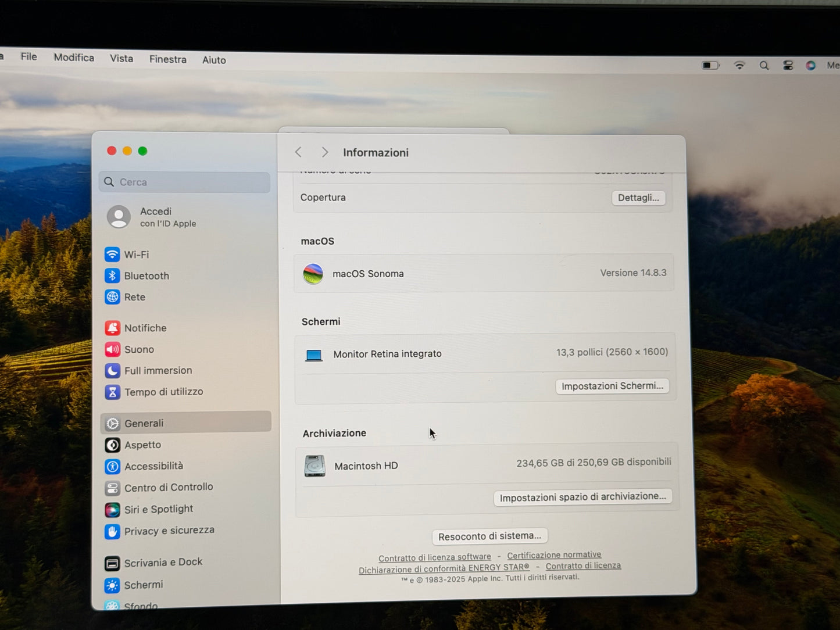This screenshot has height=630, width=840.
Task: Open Resoconto di sistema...
Action: pos(489,536)
